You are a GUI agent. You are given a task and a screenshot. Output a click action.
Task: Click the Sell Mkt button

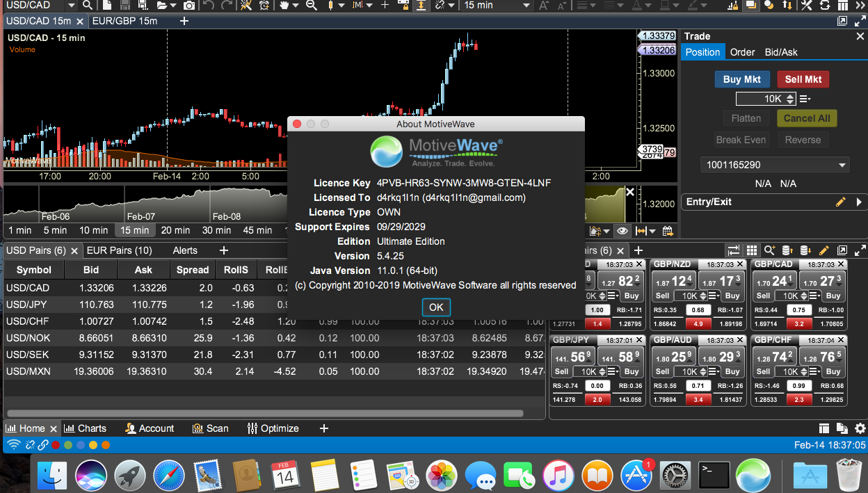803,79
